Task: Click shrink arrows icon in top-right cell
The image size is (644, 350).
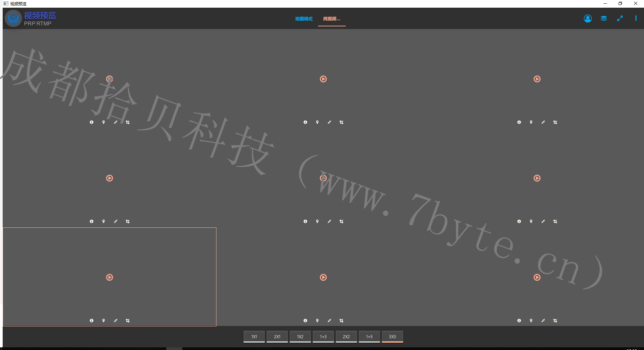Action: coord(543,122)
